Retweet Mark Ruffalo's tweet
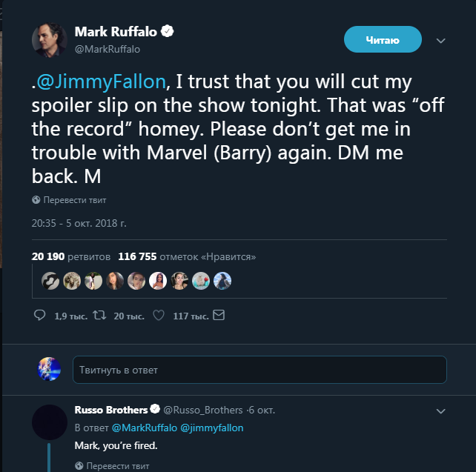The image size is (476, 472). 99,316
